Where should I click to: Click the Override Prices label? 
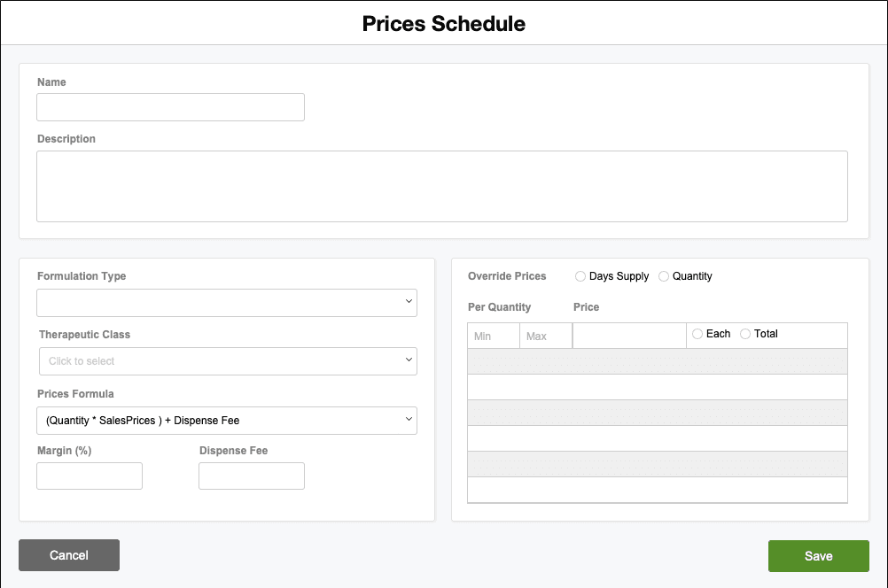coord(507,276)
